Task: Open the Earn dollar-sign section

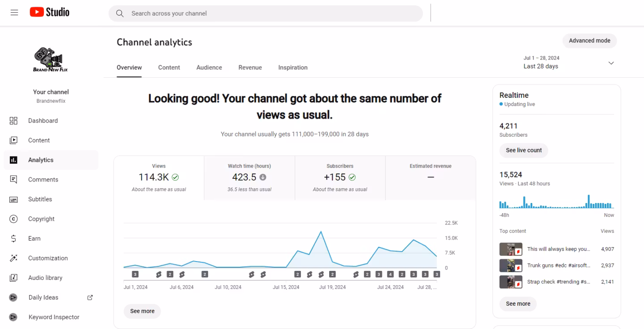Action: 13,239
